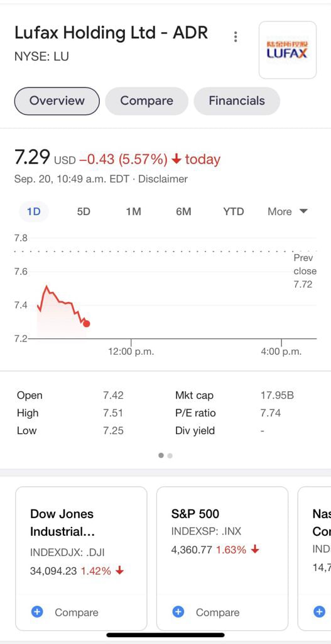
Task: Go to the second stats page dot
Action: pos(170,455)
